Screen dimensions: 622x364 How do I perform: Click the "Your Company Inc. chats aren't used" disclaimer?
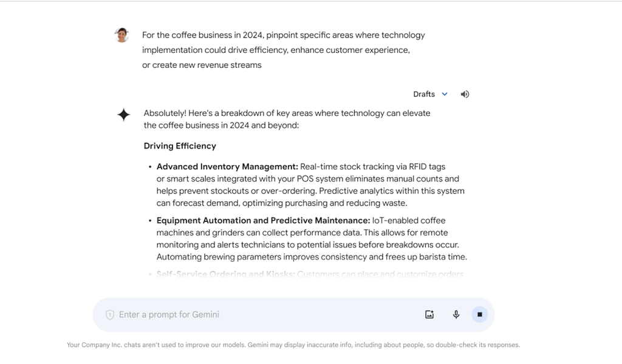pos(293,345)
